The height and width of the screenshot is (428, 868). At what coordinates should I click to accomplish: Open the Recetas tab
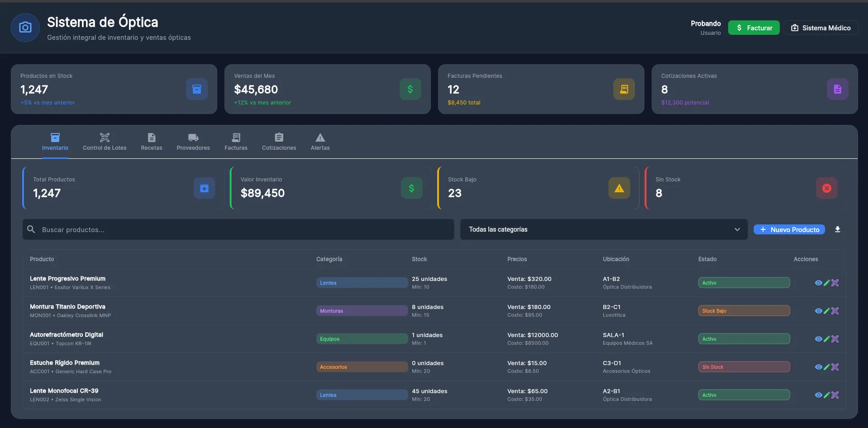click(152, 142)
